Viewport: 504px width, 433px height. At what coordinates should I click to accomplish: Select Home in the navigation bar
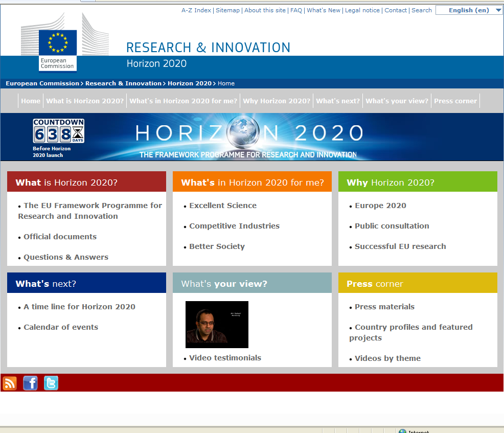click(x=31, y=101)
